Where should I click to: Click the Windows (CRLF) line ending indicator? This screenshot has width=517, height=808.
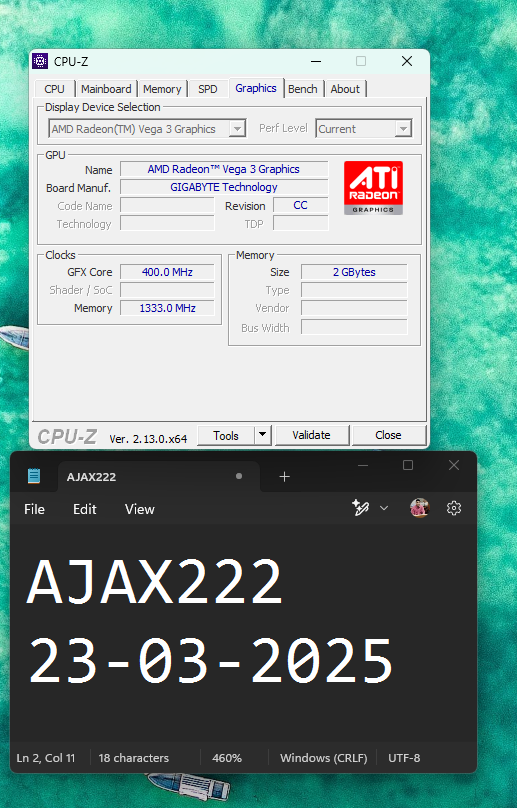[324, 758]
